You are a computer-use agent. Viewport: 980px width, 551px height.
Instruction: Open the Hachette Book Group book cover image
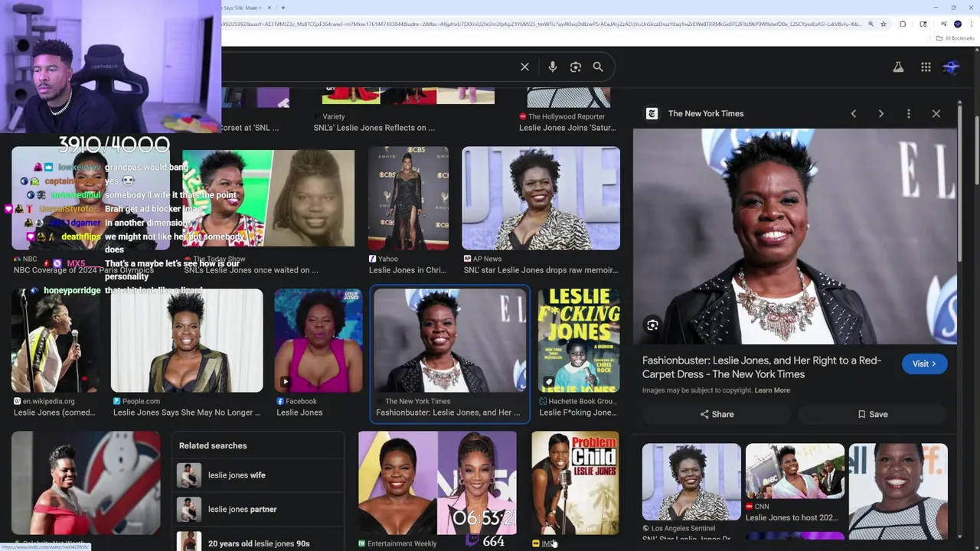coord(579,341)
